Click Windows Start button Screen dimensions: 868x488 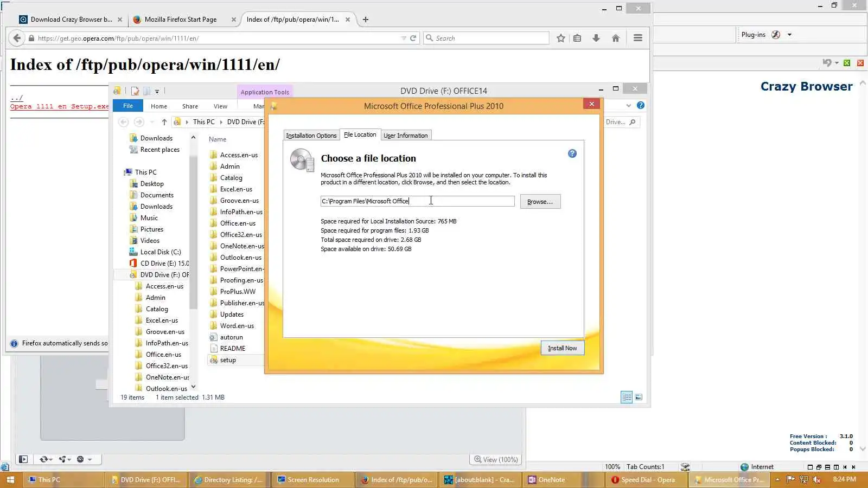pyautogui.click(x=10, y=479)
